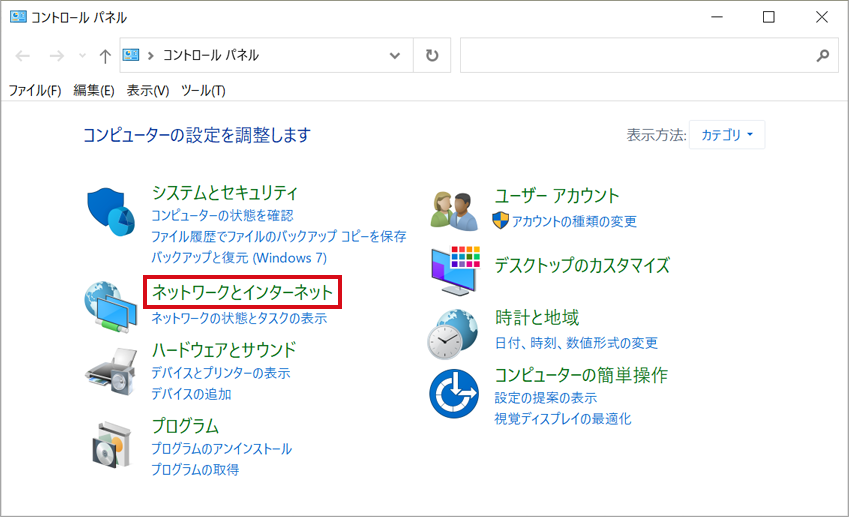The width and height of the screenshot is (849, 517).
Task: Open the ツール(T) menu
Action: coord(203,90)
